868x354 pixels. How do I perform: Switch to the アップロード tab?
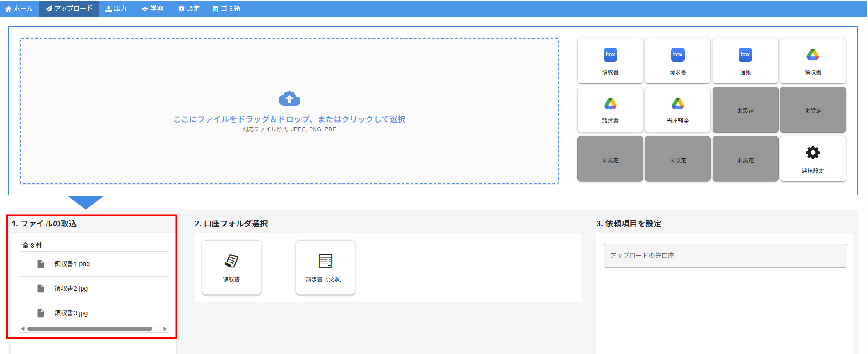[x=69, y=9]
